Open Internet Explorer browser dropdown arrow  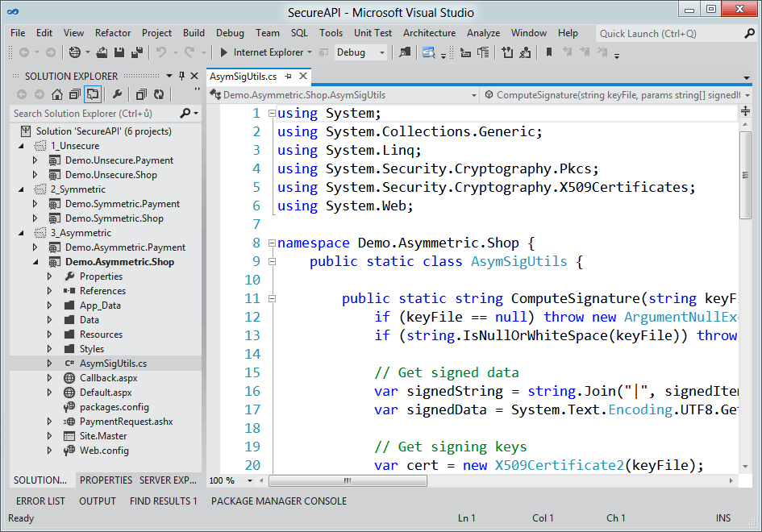pos(310,52)
